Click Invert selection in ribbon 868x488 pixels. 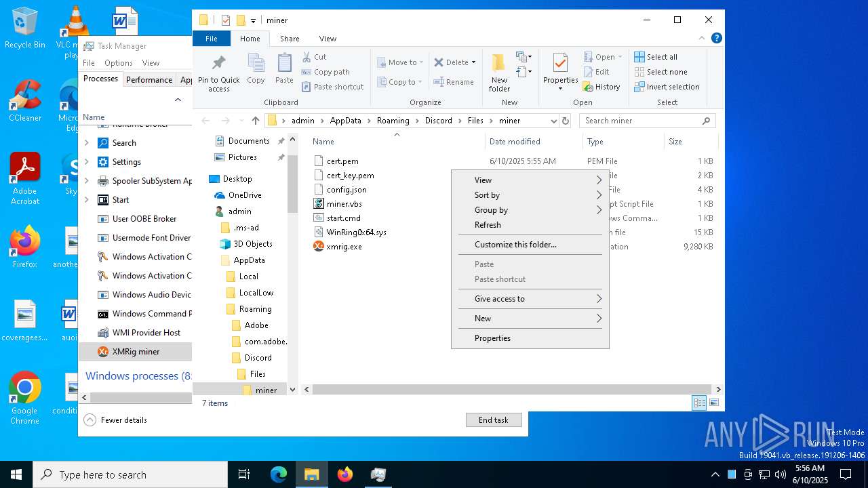pos(667,87)
